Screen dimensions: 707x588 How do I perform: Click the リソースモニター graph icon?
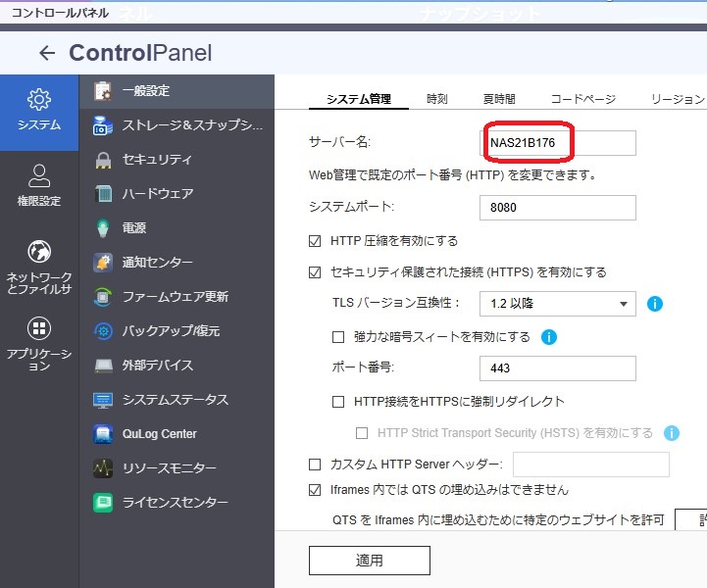tap(103, 468)
